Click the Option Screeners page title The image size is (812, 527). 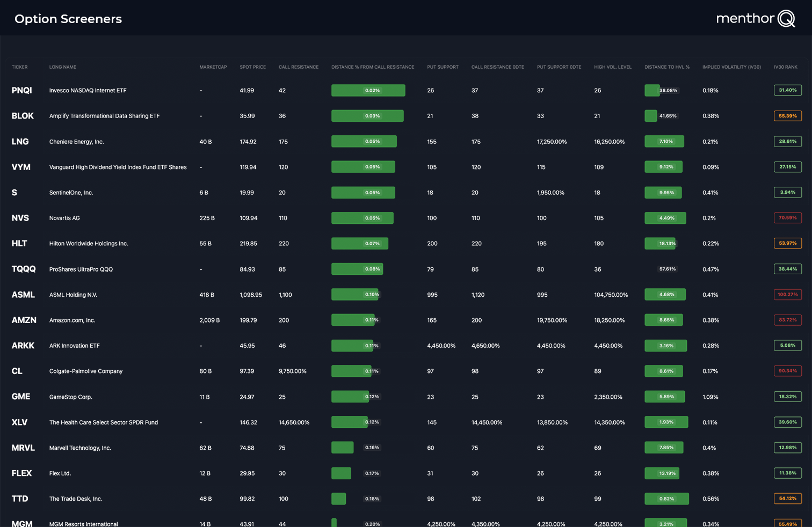pyautogui.click(x=68, y=19)
